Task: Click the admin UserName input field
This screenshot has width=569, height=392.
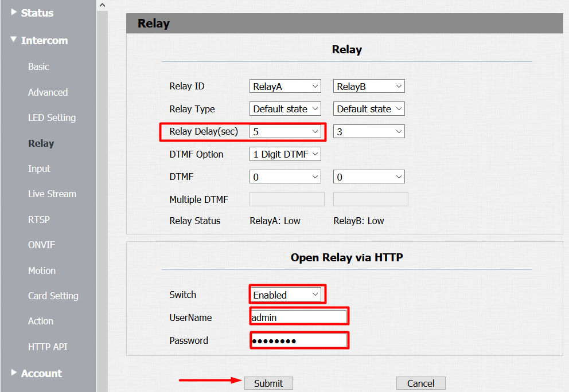Action: [x=299, y=316]
